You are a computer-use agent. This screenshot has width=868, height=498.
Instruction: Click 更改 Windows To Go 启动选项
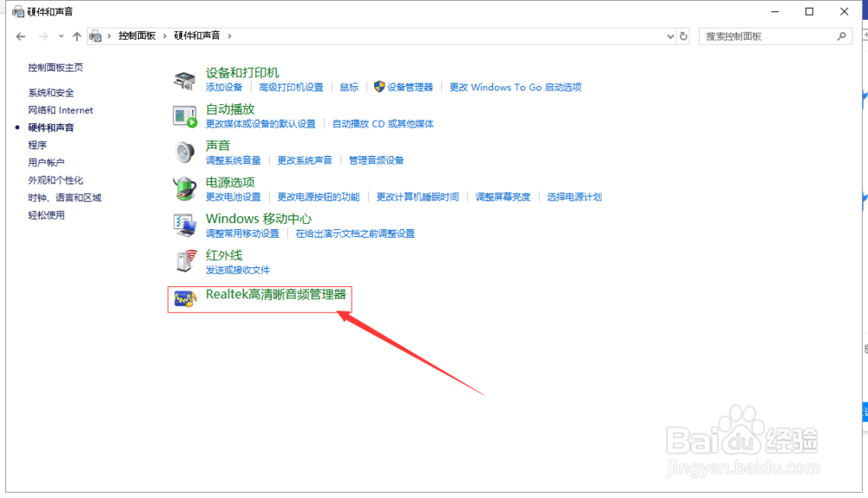coord(516,88)
